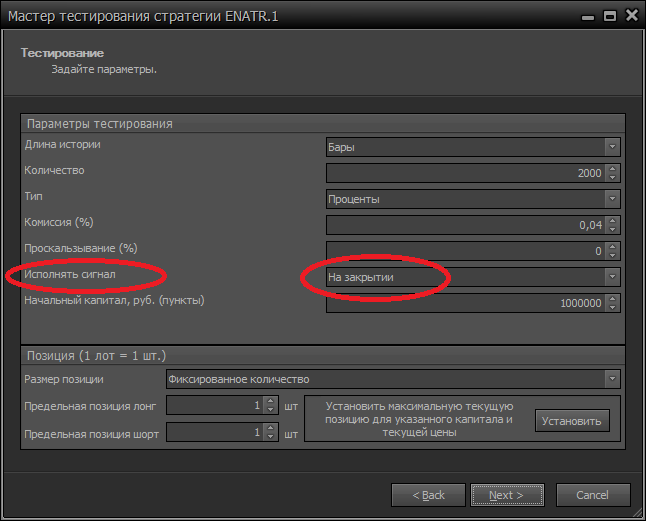Increase Проскальзывание (%) with up arrow
The width and height of the screenshot is (646, 521).
click(613, 247)
